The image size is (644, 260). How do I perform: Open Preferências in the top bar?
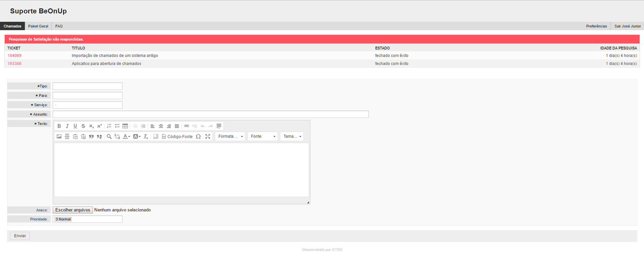click(596, 26)
